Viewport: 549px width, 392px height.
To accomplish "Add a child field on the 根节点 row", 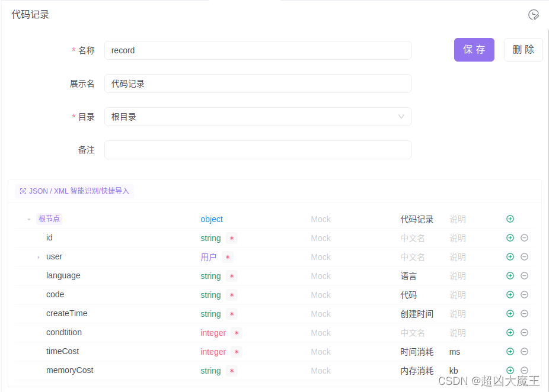I will 510,219.
